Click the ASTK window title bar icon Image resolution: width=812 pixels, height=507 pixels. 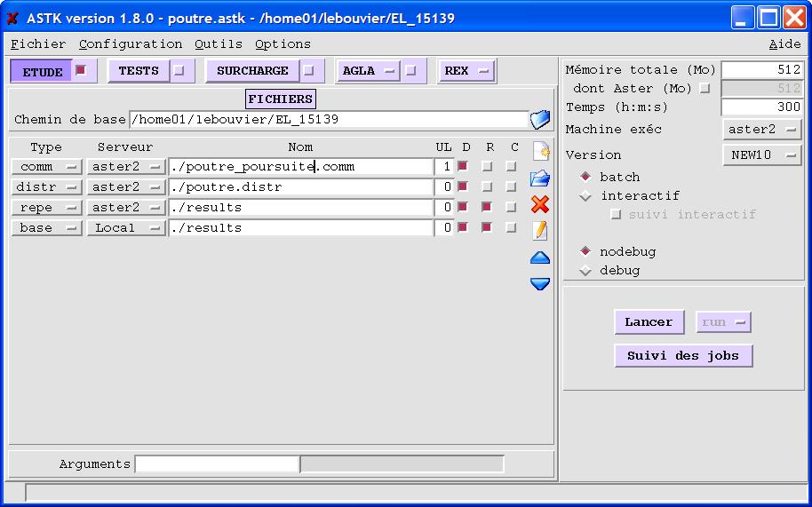point(12,18)
